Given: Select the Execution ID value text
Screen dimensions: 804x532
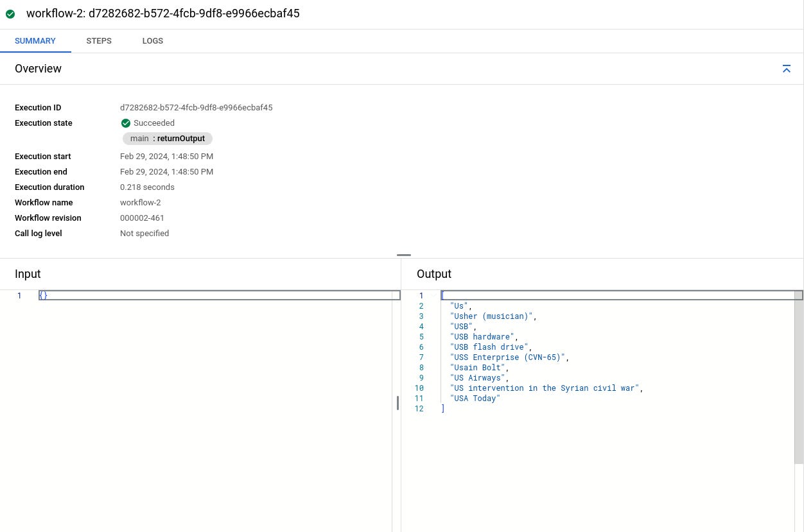Looking at the screenshot, I should coord(197,108).
